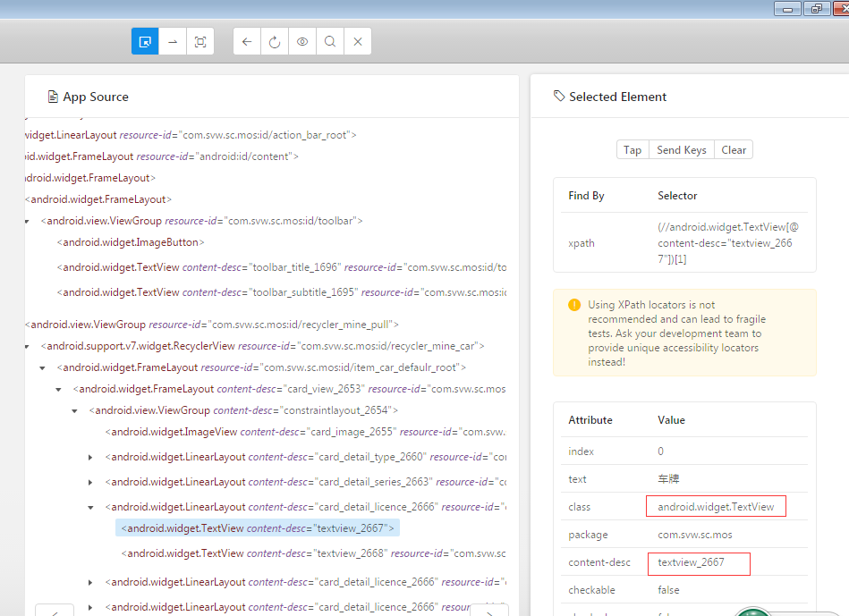Click the index attribute value 0
Image resolution: width=849 pixels, height=616 pixels.
point(660,451)
